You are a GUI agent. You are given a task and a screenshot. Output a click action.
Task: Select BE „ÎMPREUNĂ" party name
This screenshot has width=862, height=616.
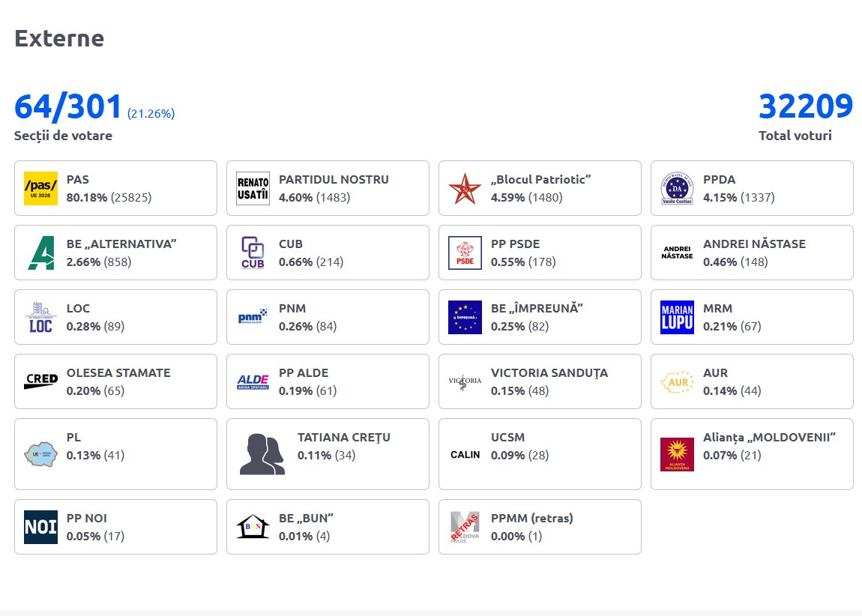tap(537, 308)
